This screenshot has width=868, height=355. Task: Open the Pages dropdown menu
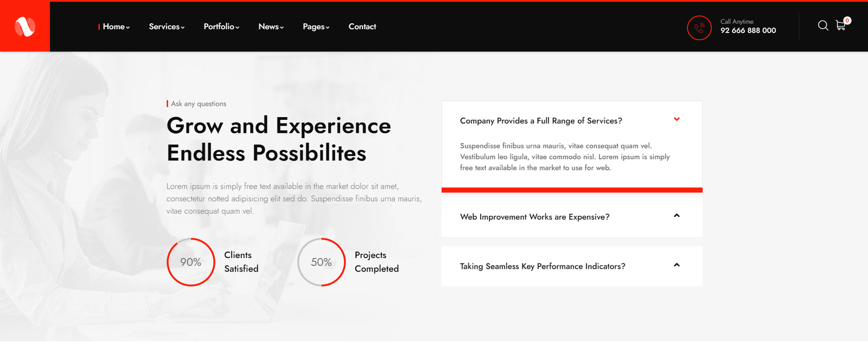point(314,26)
